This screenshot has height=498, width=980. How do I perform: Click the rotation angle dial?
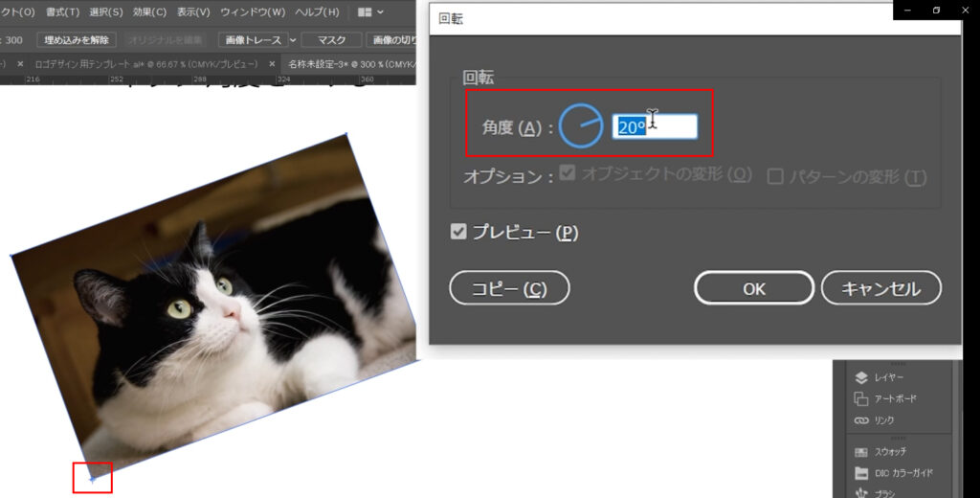click(581, 126)
